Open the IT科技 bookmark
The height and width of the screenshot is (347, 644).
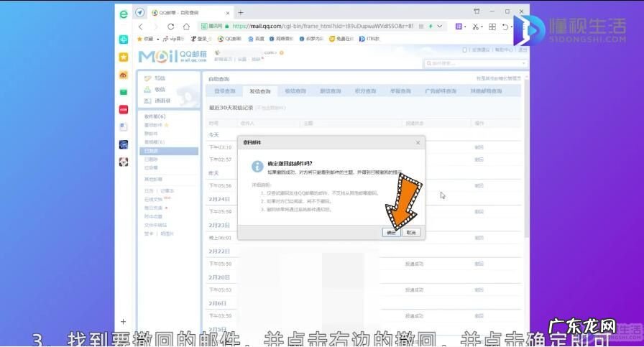(369, 39)
